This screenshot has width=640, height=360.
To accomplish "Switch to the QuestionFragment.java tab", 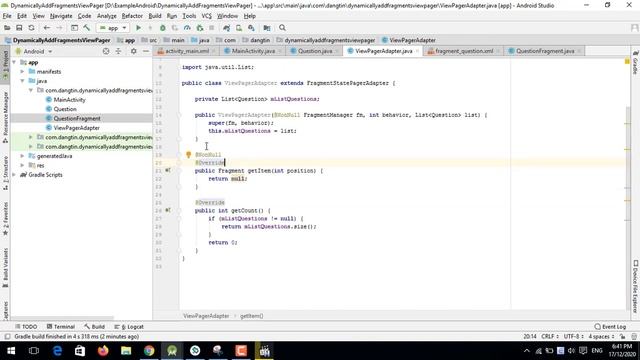I will click(545, 51).
